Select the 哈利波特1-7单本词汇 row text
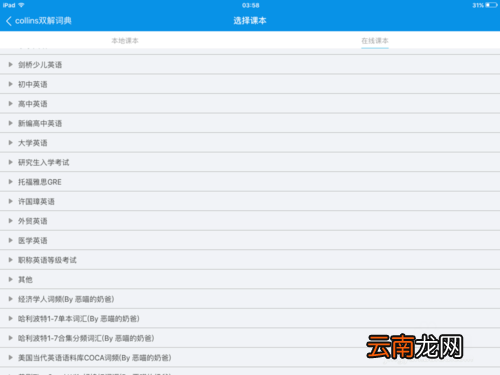Screen dimensions: 500x375 click(x=79, y=319)
